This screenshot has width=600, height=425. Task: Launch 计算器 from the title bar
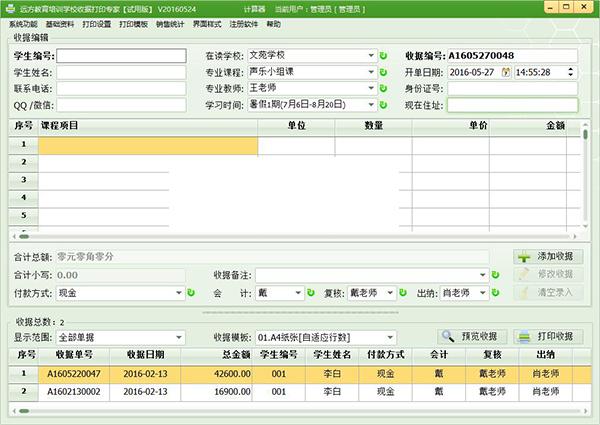254,9
